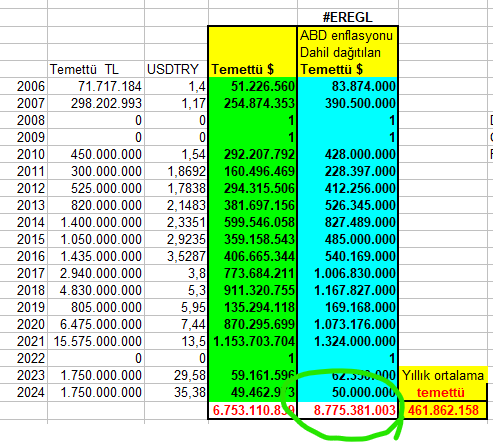This screenshot has height=443, width=493.
Task: Select the 1,7838 exchange rate cell
Action: (176, 188)
